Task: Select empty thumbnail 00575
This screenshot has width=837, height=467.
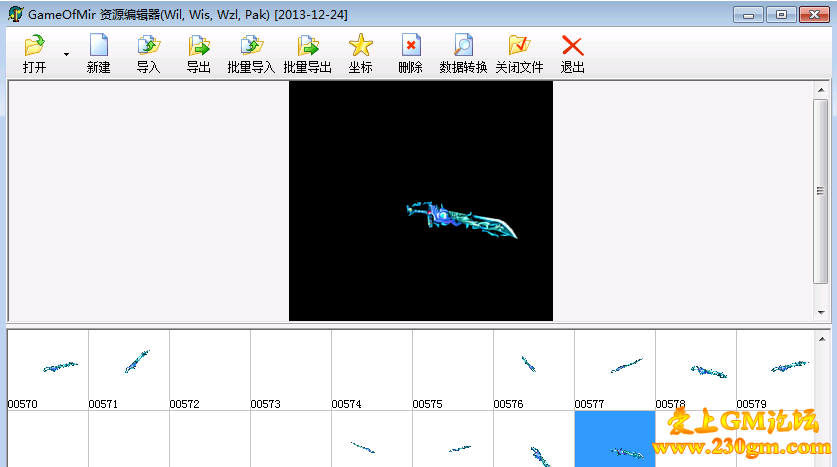Action: (x=453, y=370)
